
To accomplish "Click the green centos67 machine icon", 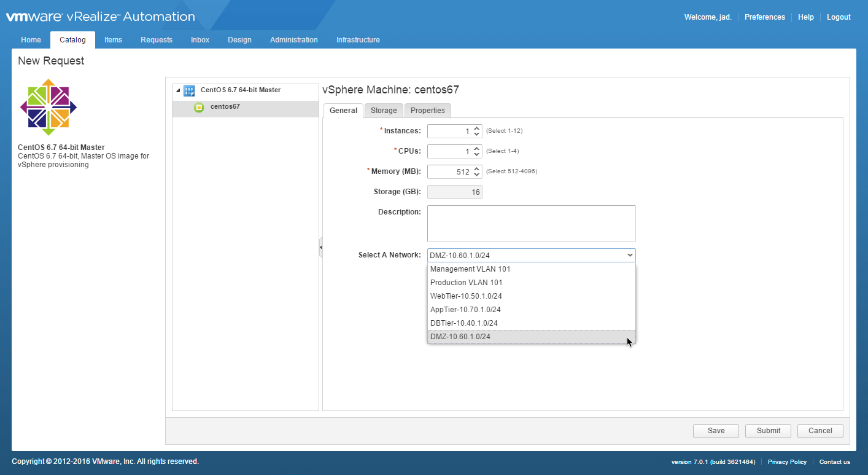I will pos(198,108).
